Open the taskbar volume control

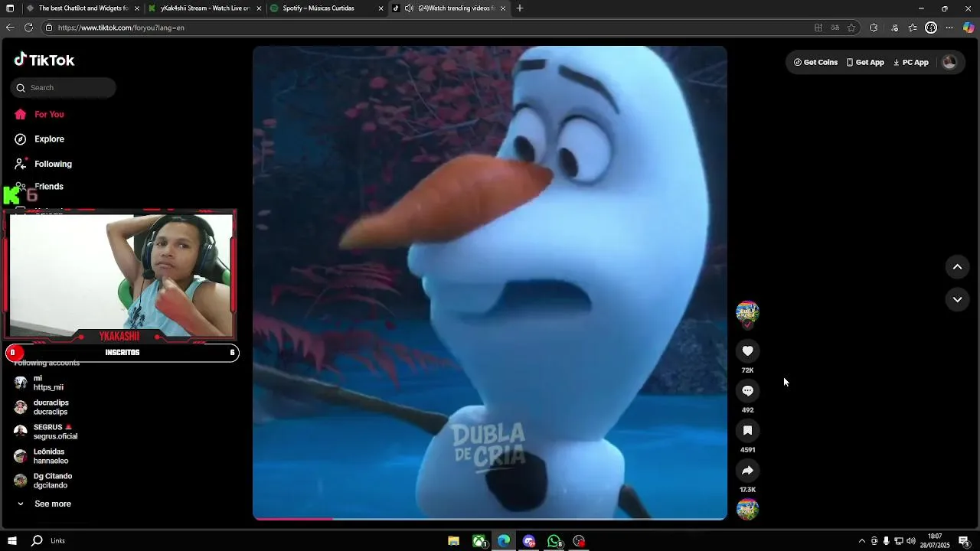[910, 541]
